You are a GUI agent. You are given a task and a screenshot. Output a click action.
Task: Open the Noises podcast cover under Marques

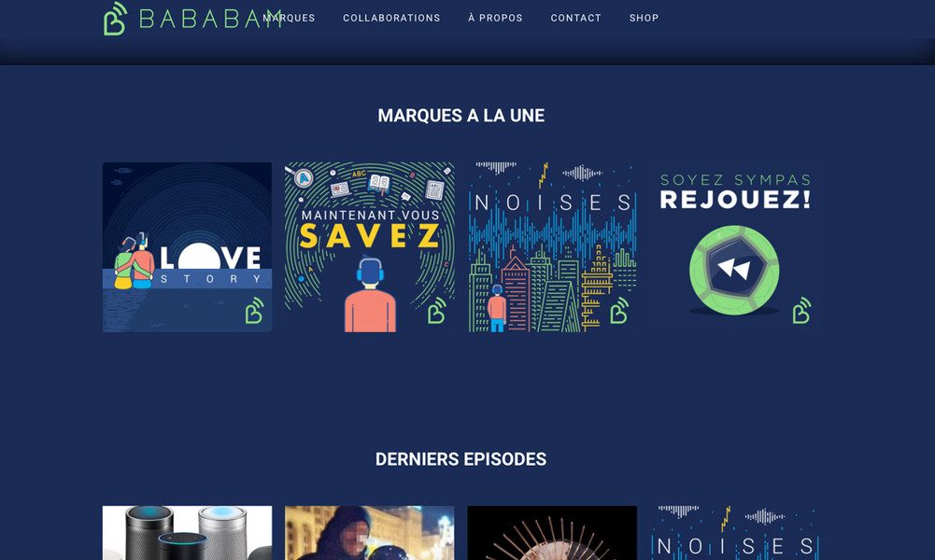(x=552, y=247)
